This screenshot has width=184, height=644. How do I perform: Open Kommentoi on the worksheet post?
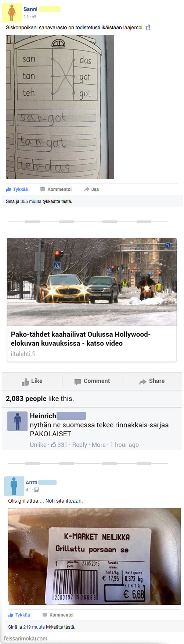(56, 189)
